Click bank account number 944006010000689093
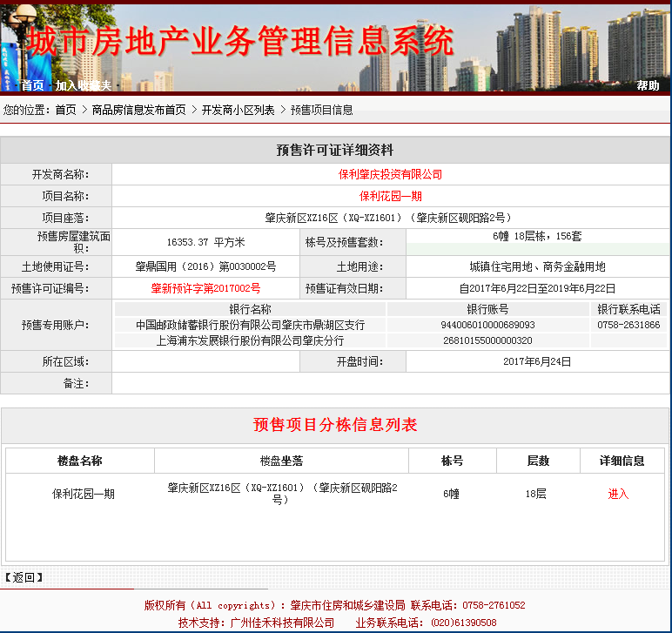The width and height of the screenshot is (672, 633). (x=487, y=325)
